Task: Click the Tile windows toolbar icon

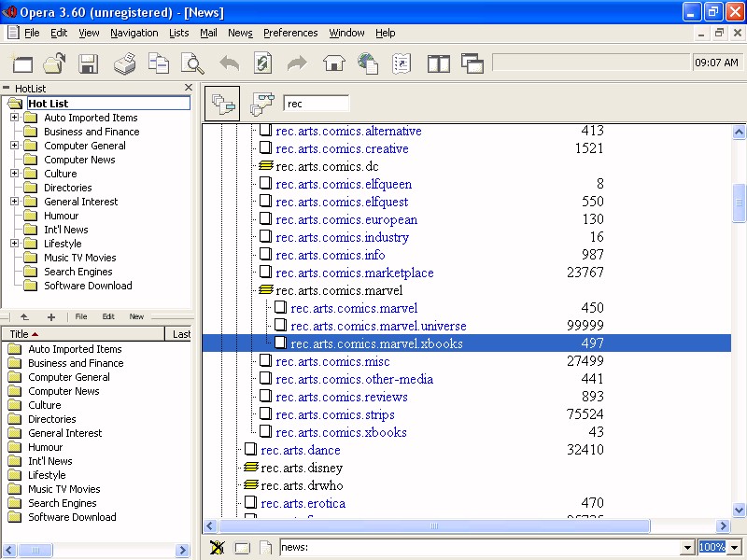Action: coord(438,63)
